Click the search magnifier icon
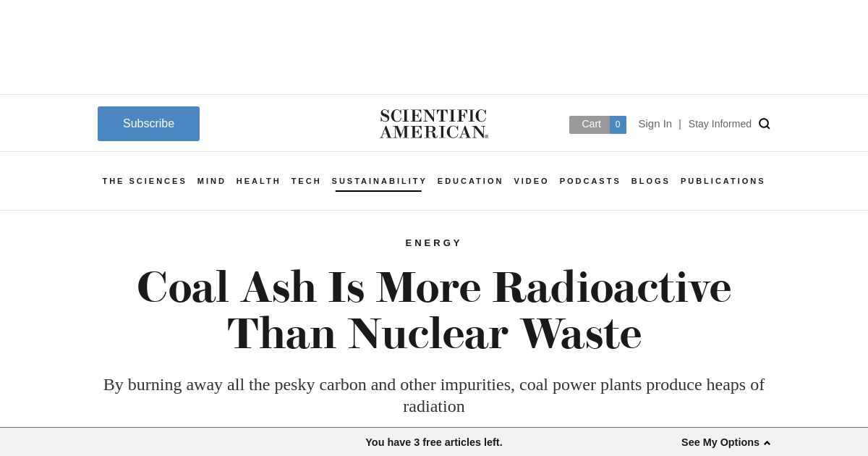The height and width of the screenshot is (456, 868). click(764, 124)
